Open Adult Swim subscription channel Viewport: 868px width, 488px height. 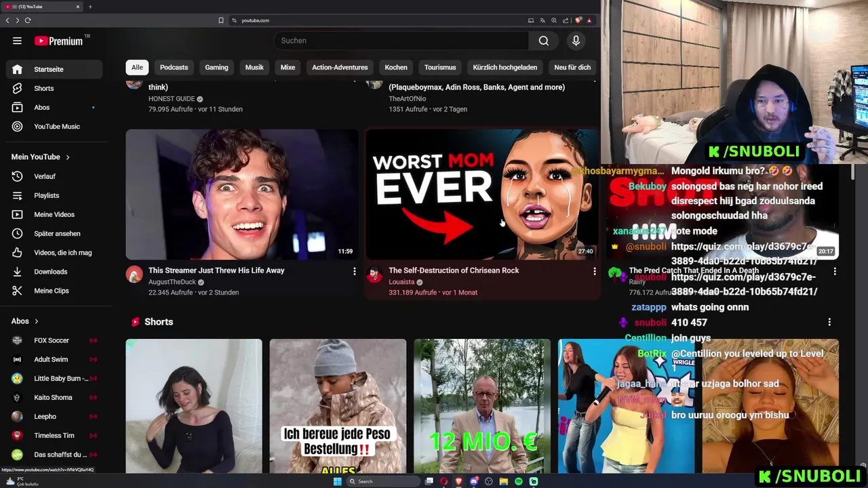(54, 359)
